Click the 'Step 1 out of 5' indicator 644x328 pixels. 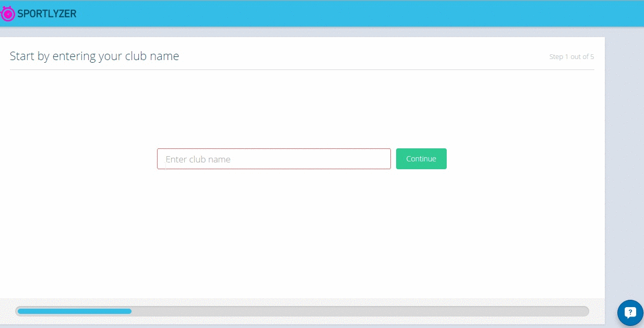571,56
